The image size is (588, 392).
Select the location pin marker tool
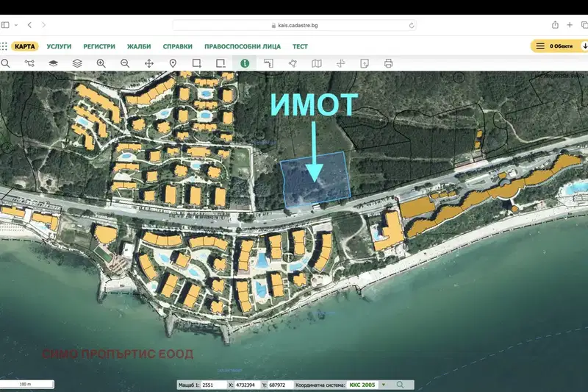[173, 63]
